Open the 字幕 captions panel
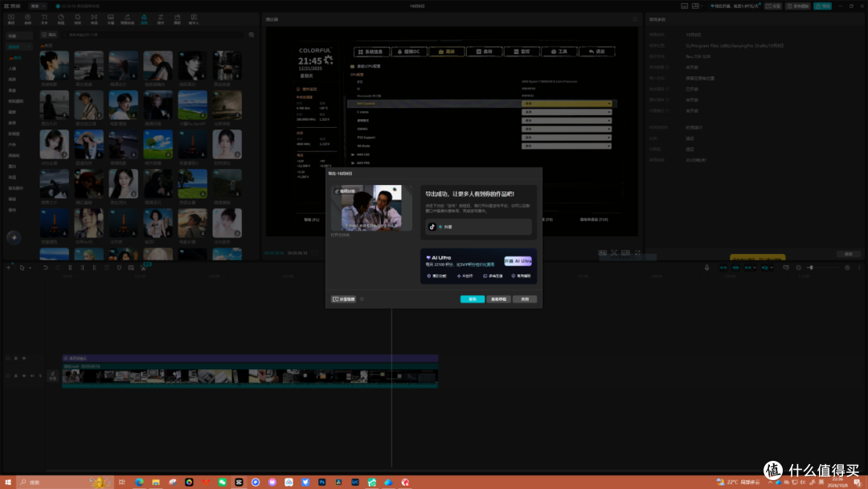868x489 pixels. point(111,19)
